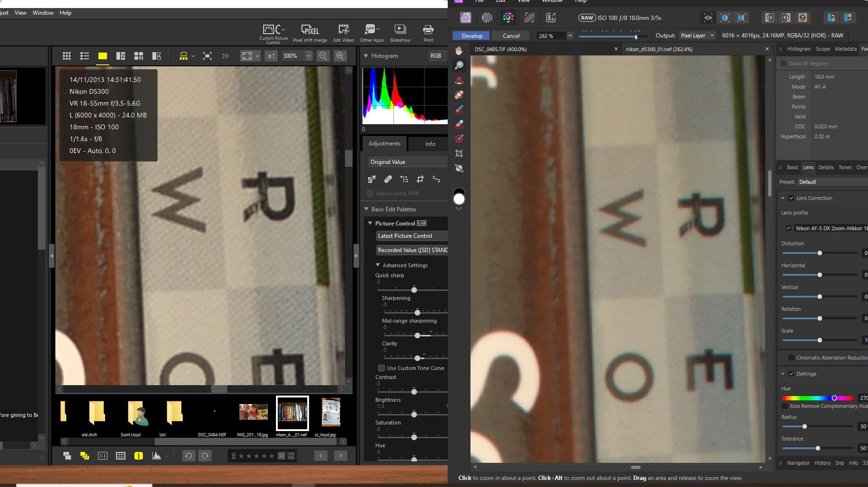Enable Chromatic Aberration Reduction
868x487 pixels.
791,358
